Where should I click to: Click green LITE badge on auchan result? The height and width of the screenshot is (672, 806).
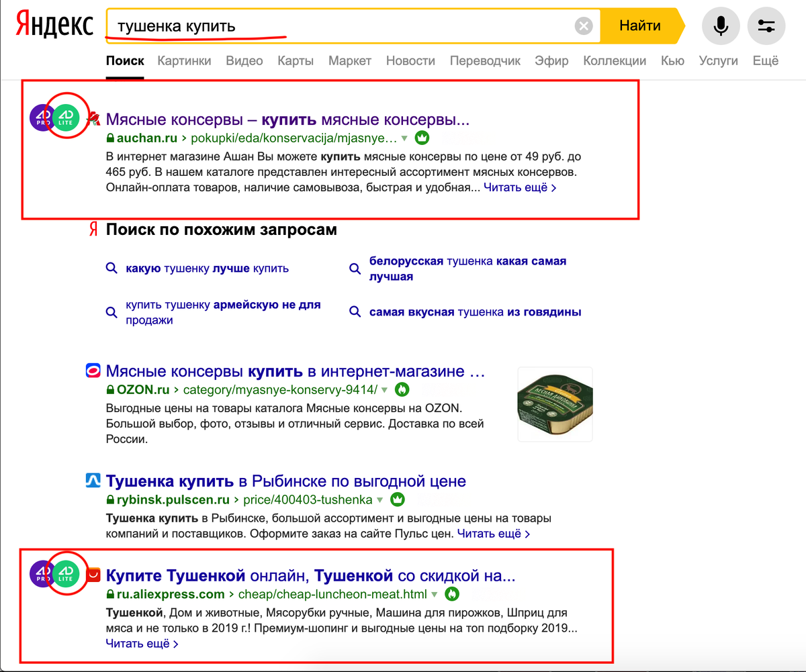(x=66, y=118)
